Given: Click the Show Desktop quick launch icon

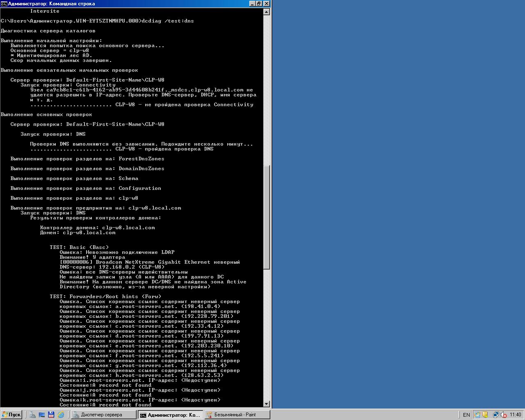Looking at the screenshot, I should 42,415.
